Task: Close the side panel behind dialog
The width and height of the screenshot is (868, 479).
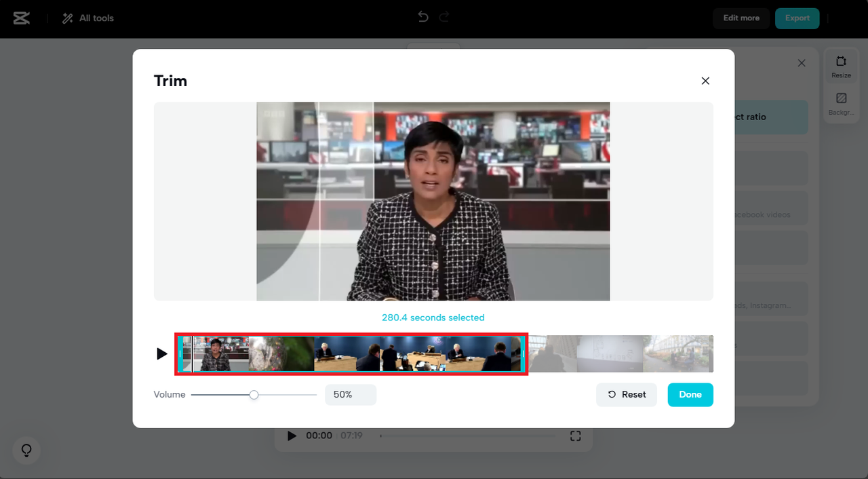Action: pos(802,63)
